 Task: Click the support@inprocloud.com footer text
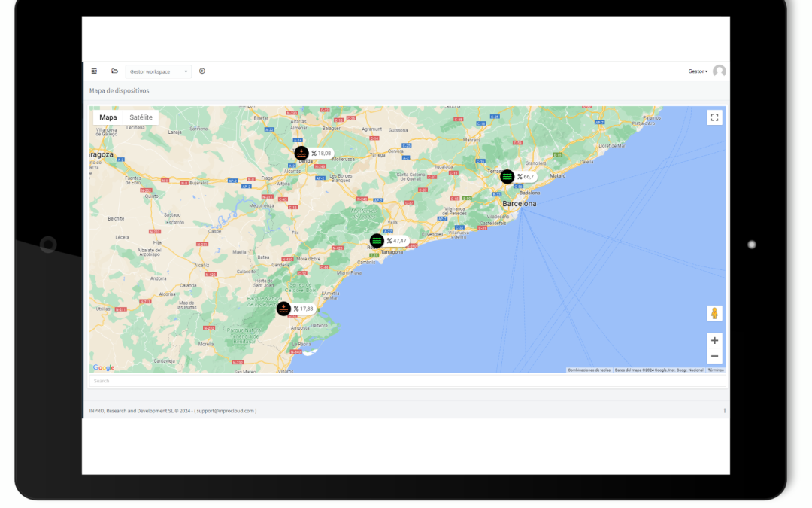pos(226,411)
